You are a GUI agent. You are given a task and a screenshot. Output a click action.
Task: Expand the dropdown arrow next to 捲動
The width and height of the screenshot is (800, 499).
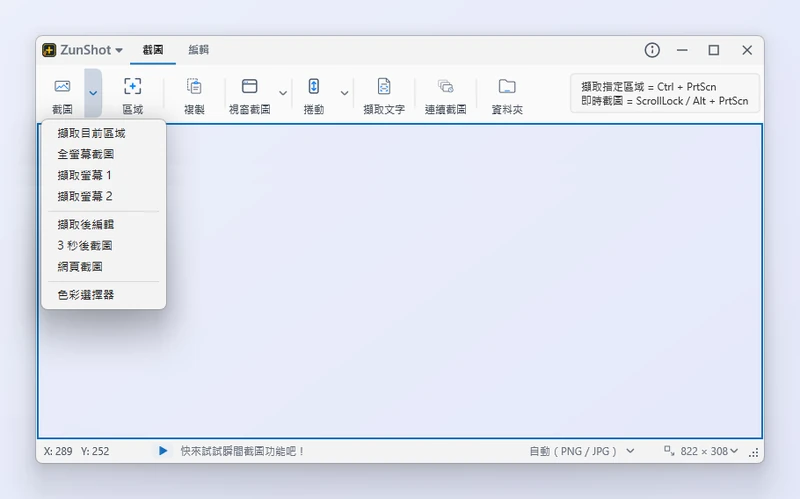[x=344, y=93]
